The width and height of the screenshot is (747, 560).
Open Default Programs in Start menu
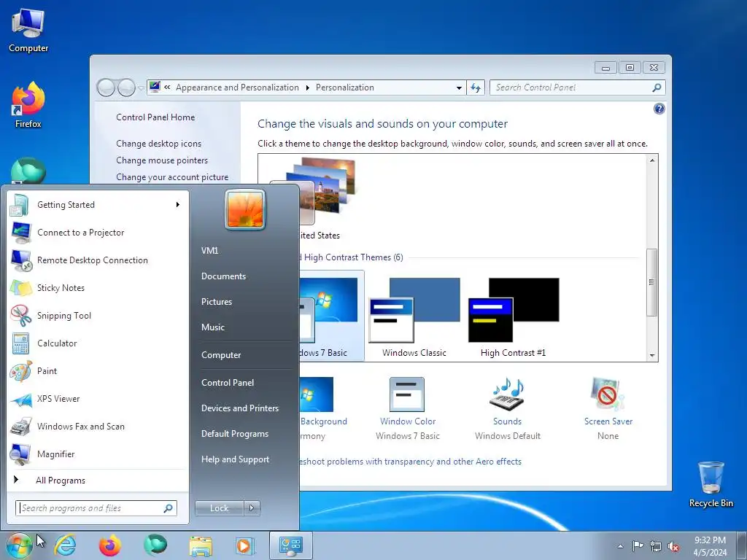pyautogui.click(x=235, y=434)
